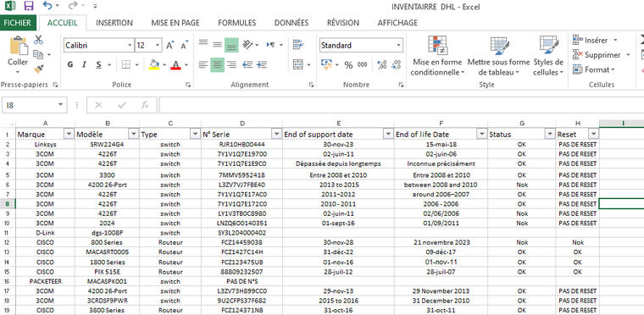Click into the formula bar input

coord(402,105)
